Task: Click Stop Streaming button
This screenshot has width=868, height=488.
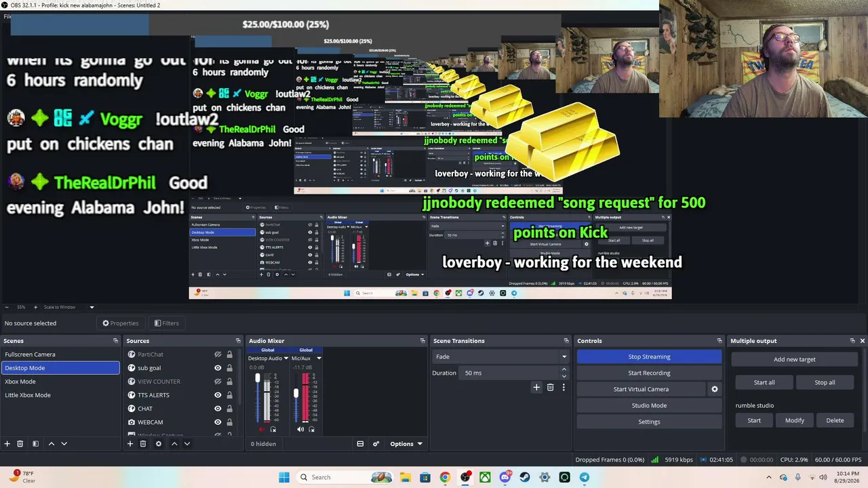Action: pos(649,357)
